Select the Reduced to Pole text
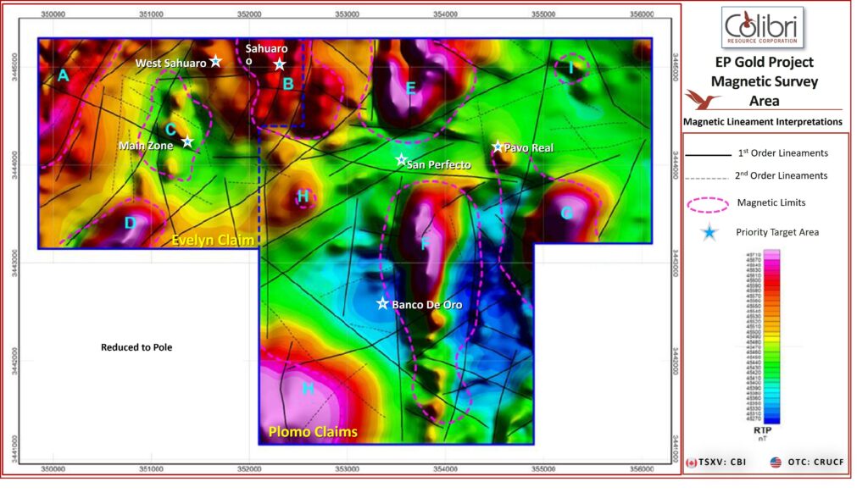 [136, 347]
